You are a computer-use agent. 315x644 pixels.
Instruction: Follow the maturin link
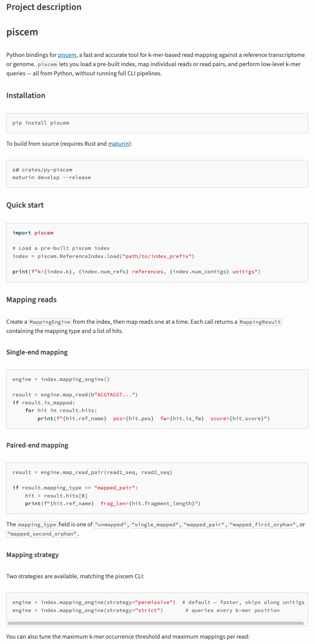click(x=118, y=144)
